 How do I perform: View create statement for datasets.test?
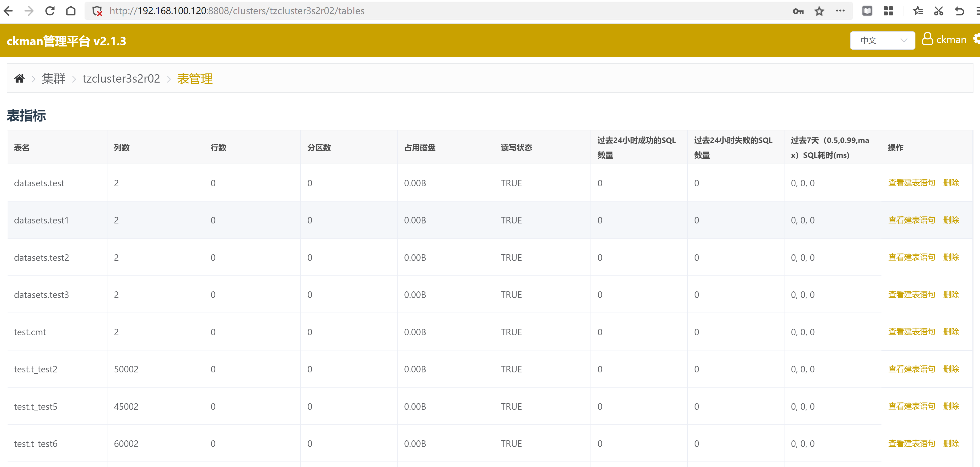coord(912,183)
